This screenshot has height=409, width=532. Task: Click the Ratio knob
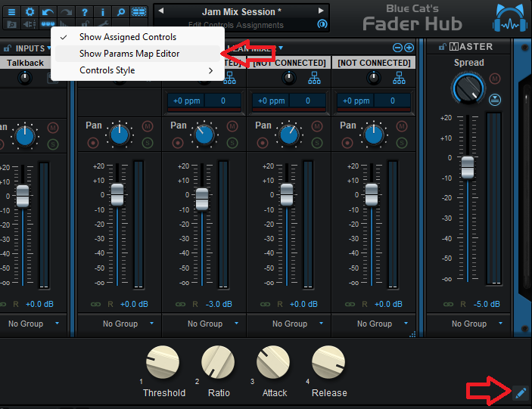(218, 362)
